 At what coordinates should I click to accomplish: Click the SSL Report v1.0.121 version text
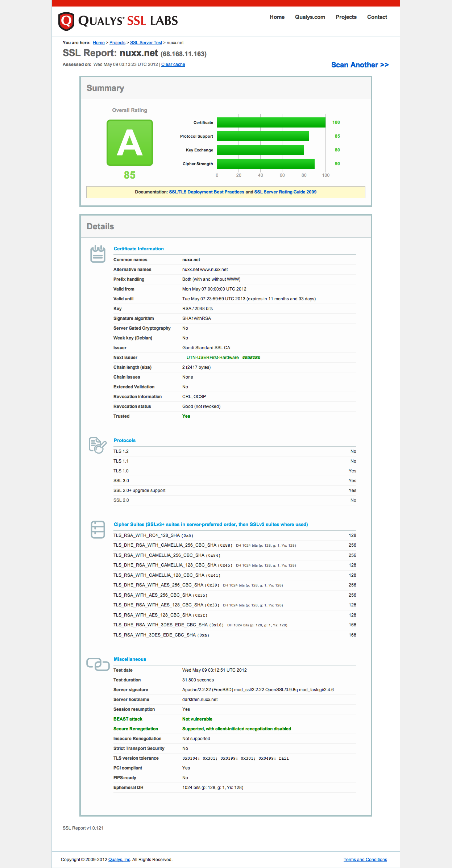(83, 828)
